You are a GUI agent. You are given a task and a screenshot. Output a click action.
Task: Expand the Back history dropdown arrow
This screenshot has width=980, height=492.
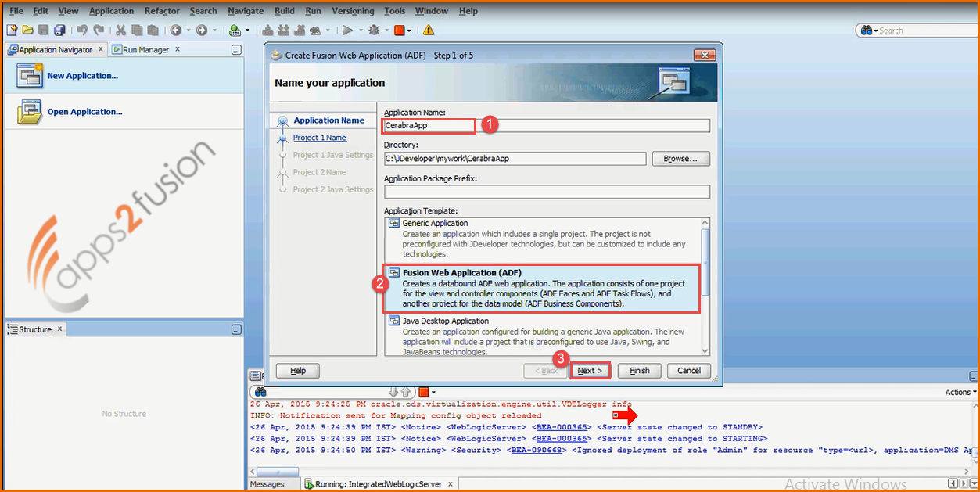[x=188, y=31]
